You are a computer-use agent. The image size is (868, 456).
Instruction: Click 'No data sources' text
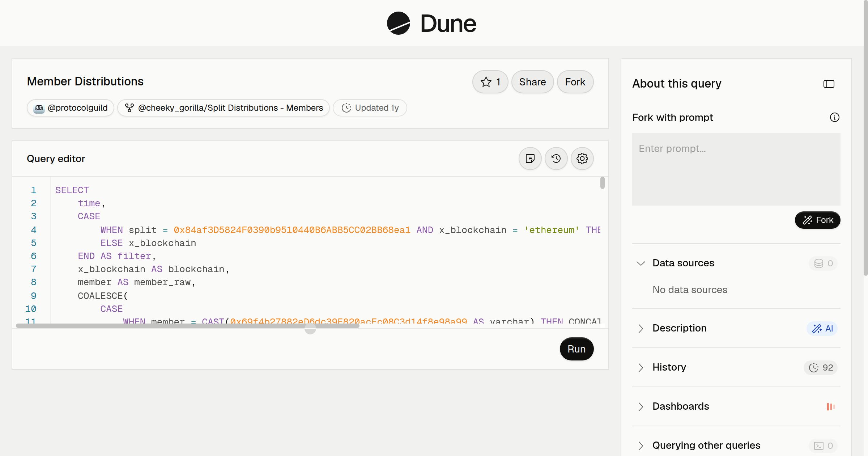[x=690, y=290]
